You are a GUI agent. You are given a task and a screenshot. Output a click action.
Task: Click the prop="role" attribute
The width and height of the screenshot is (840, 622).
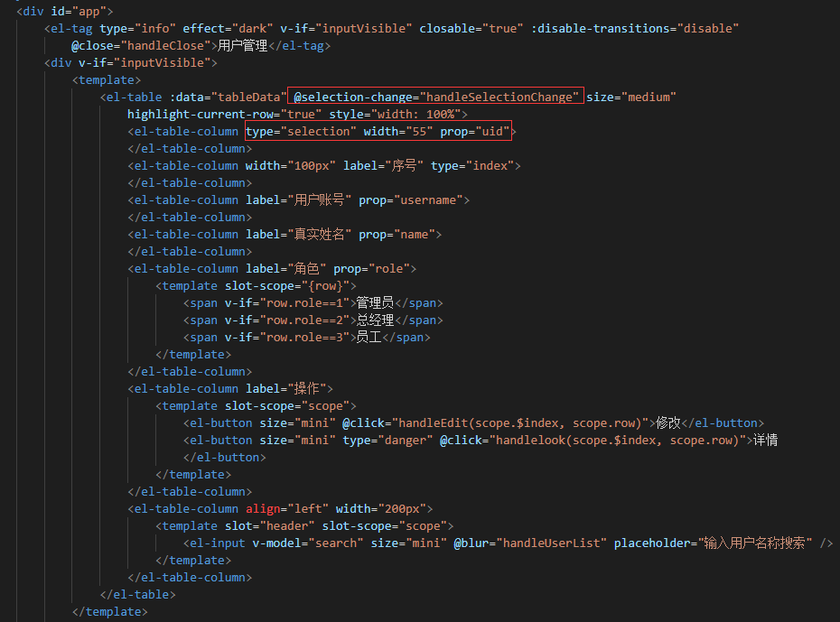point(372,268)
